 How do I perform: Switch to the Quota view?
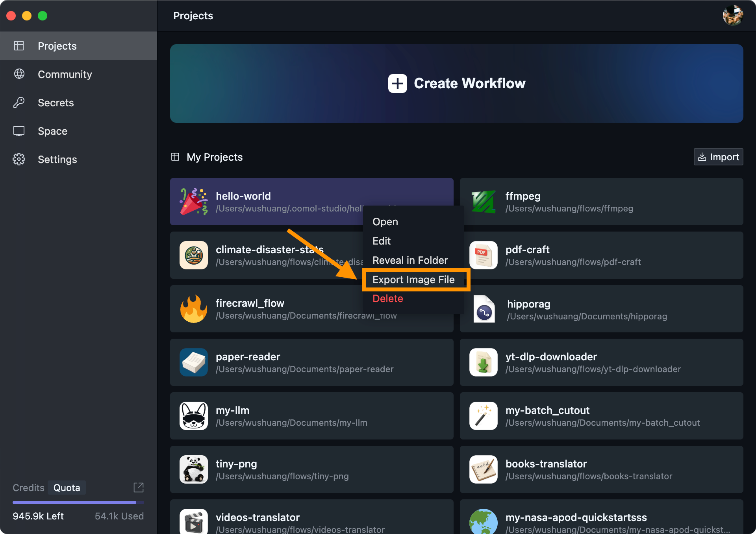66,488
